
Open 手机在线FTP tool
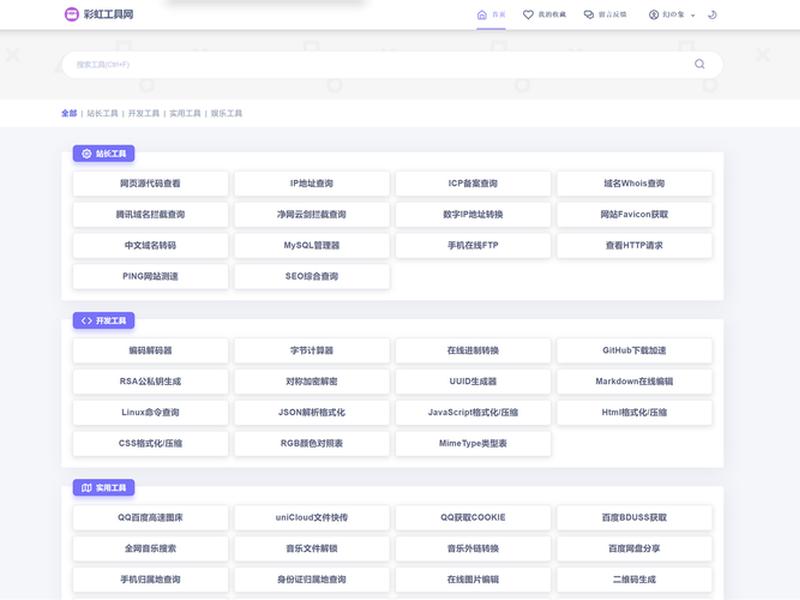pyautogui.click(x=473, y=245)
